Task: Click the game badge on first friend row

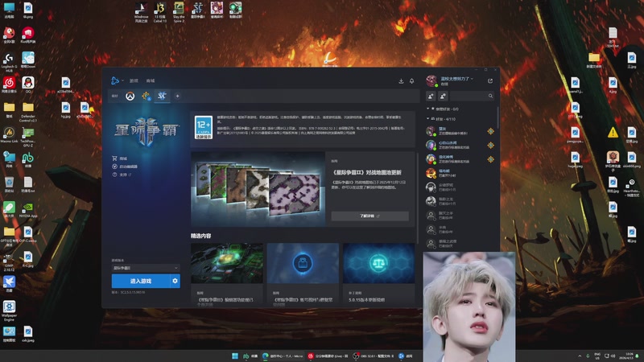Action: coord(490,131)
